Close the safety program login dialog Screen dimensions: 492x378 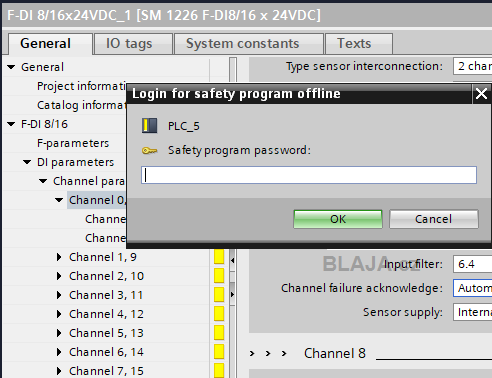coord(481,94)
